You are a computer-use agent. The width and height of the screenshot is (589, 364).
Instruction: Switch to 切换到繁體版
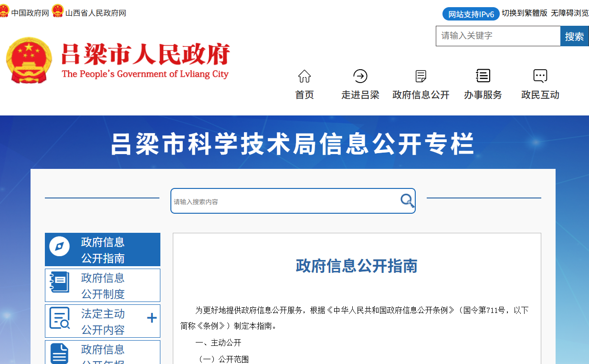coord(525,13)
